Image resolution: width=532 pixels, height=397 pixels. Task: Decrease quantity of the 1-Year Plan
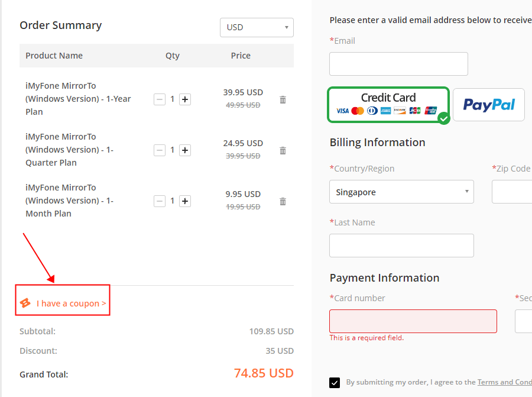click(160, 99)
